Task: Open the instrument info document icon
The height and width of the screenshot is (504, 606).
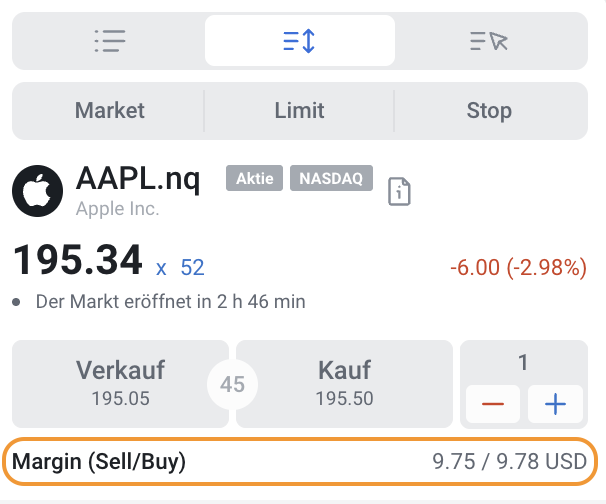Action: 399,191
